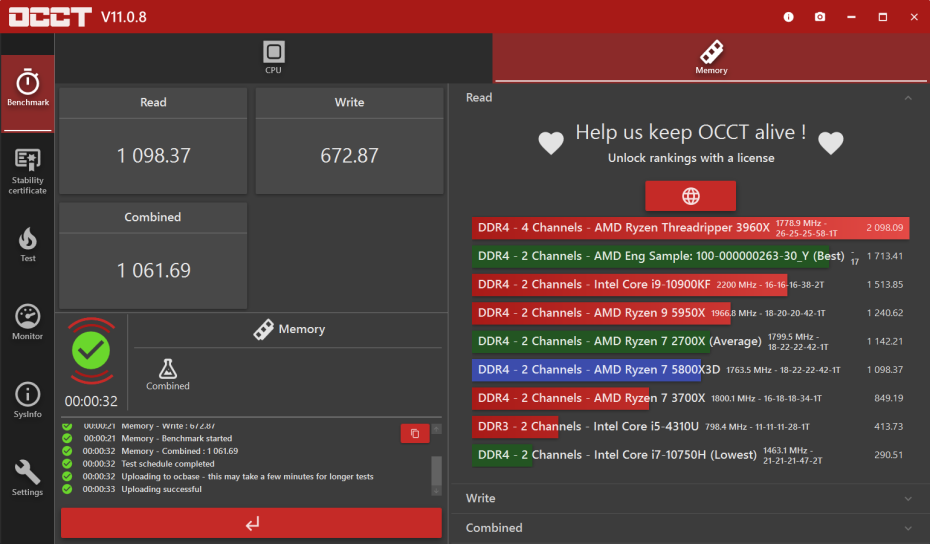
Task: Select Ryzen Threadripper 3960X ranking bar
Action: tap(690, 228)
